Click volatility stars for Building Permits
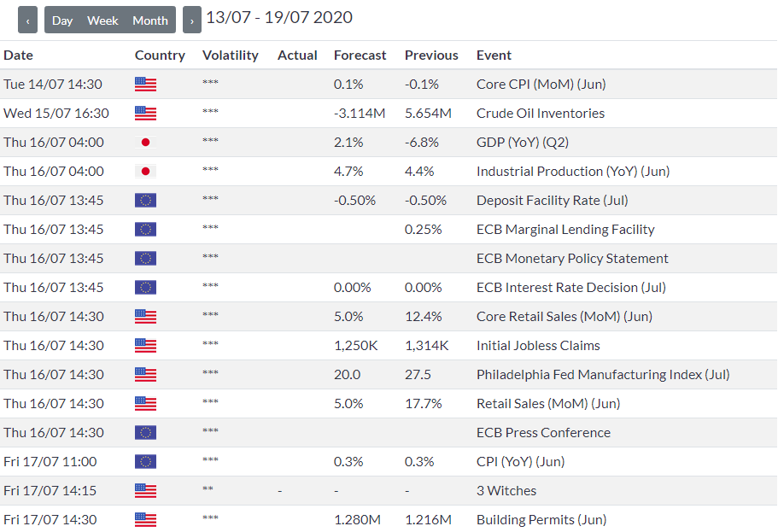The width and height of the screenshot is (778, 532). click(x=210, y=520)
